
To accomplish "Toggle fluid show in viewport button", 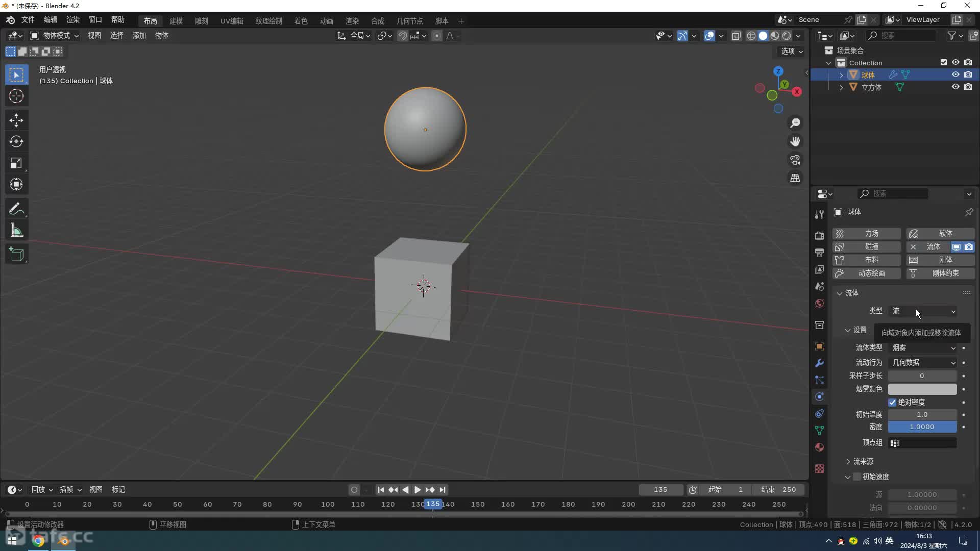I will (x=957, y=247).
